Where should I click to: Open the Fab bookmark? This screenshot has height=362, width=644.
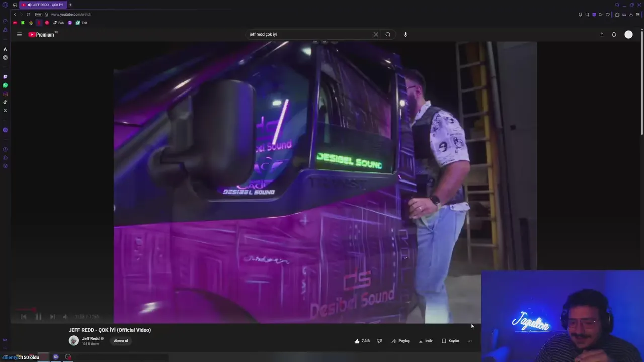point(58,23)
